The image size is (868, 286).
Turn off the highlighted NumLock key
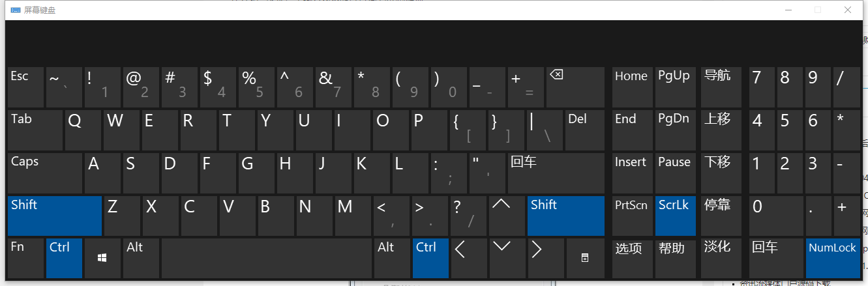833,258
